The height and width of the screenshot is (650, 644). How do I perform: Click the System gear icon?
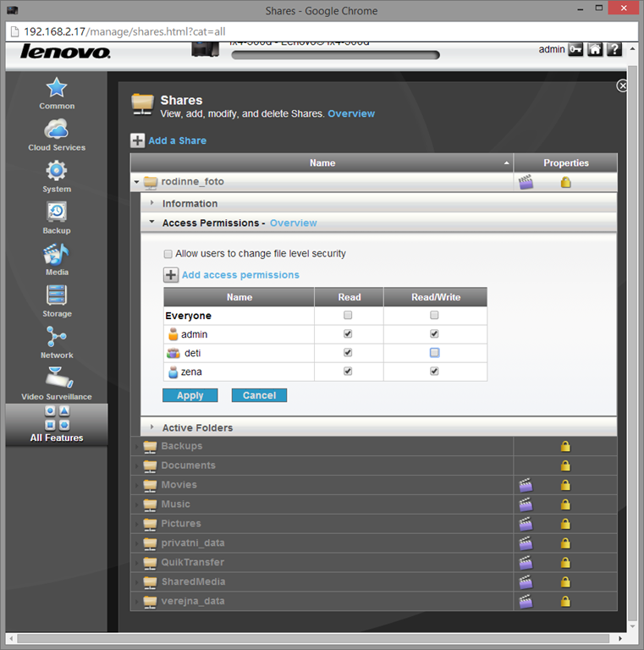57,172
